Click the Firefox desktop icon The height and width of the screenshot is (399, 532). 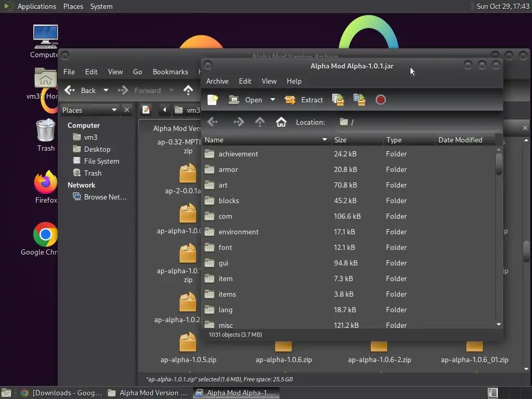pyautogui.click(x=46, y=187)
